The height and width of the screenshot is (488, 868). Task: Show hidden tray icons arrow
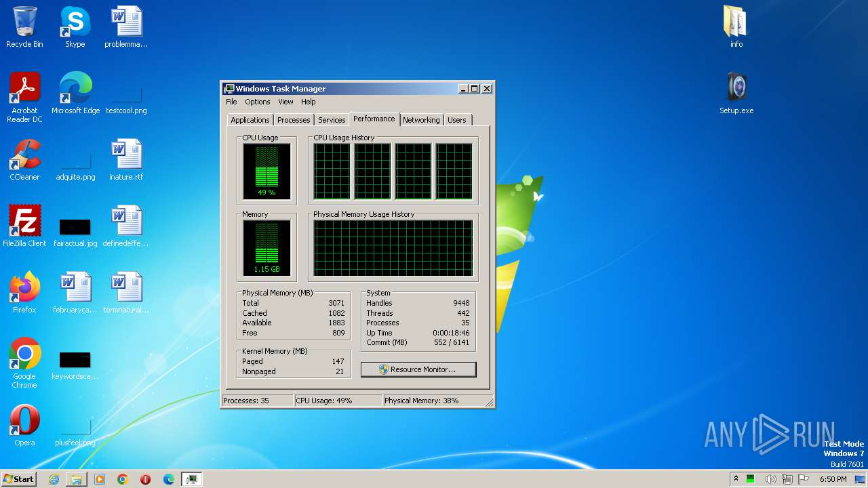[736, 479]
